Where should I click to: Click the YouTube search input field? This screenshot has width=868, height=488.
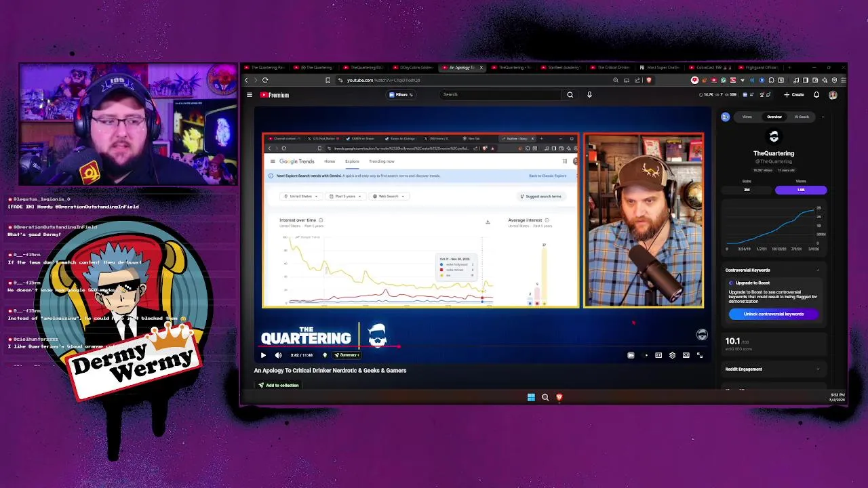500,95
